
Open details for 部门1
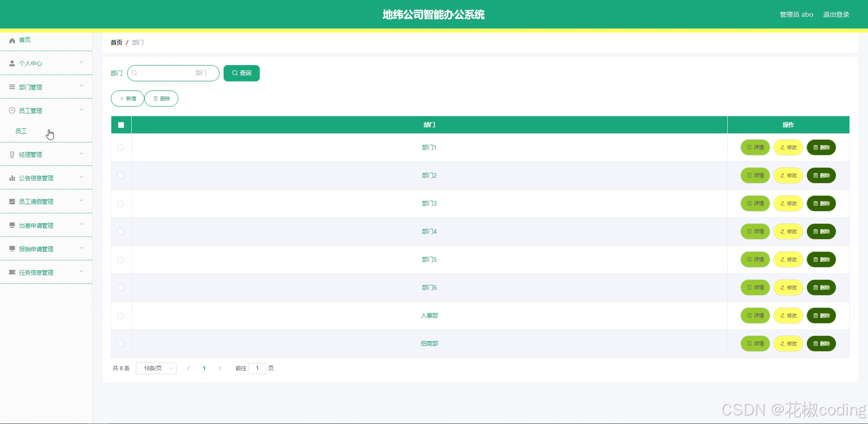point(755,147)
